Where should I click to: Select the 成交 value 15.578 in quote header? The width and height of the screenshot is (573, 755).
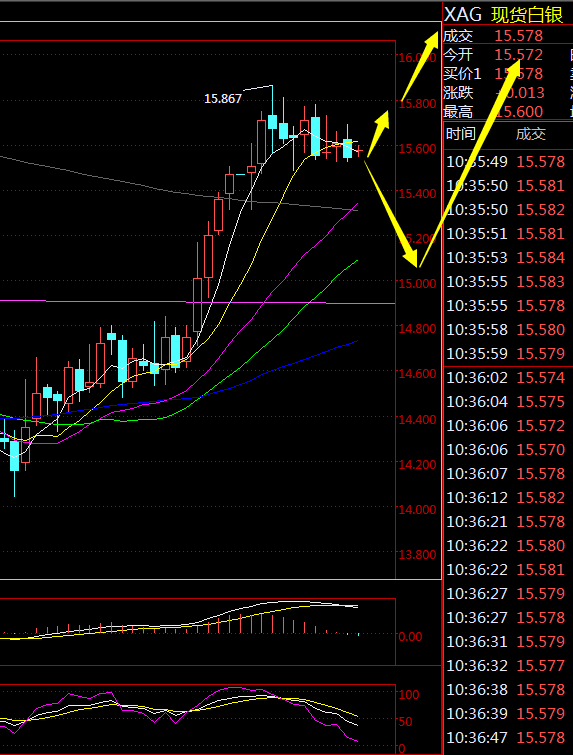click(x=519, y=36)
